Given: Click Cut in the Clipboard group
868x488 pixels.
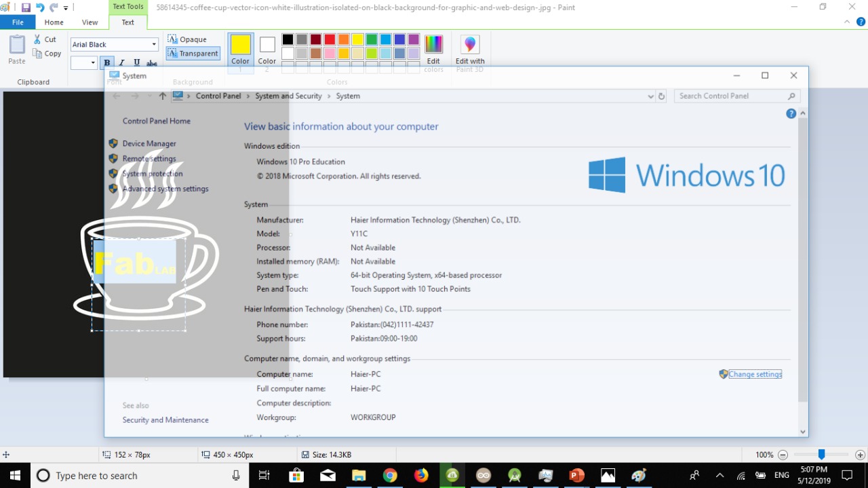Looking at the screenshot, I should click(x=45, y=39).
